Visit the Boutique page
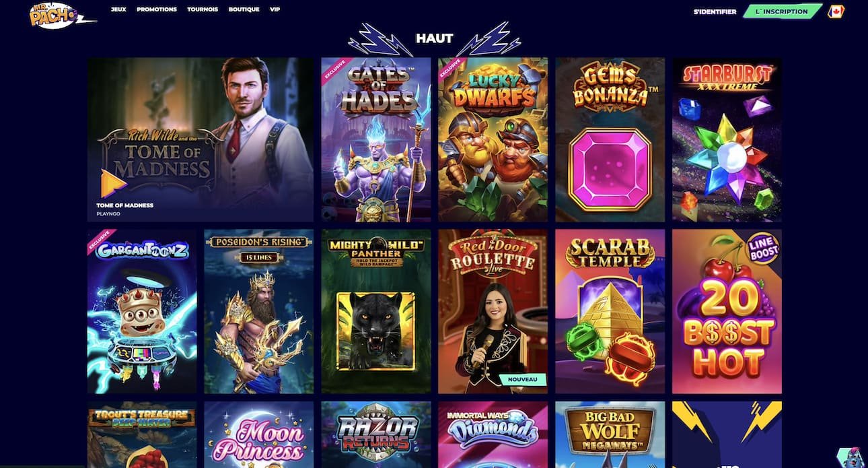Screen dimensions: 868x468 click(244, 9)
